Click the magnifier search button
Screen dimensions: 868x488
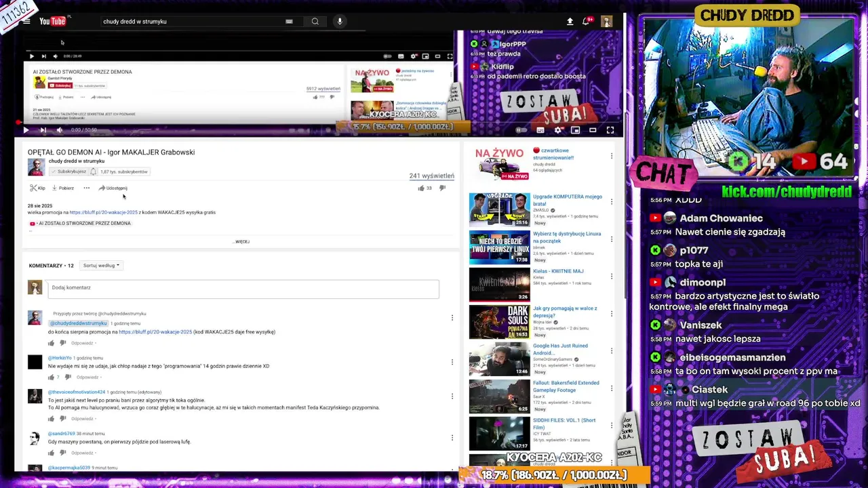[315, 21]
